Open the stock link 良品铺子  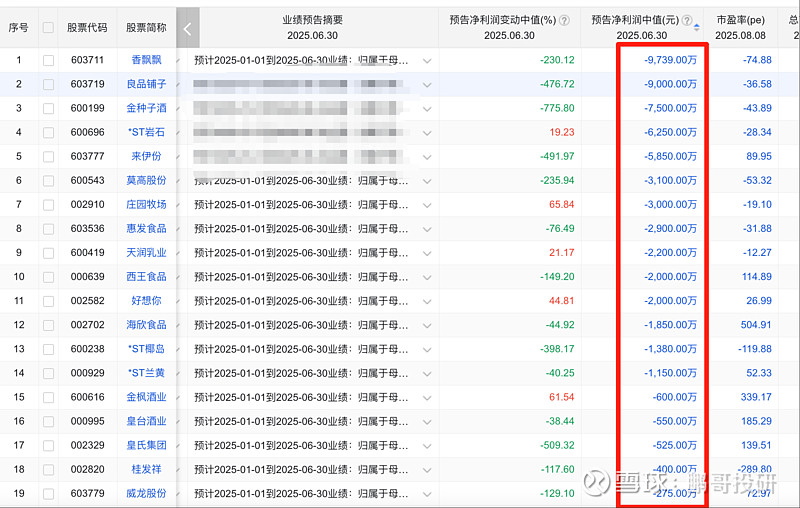[x=146, y=84]
